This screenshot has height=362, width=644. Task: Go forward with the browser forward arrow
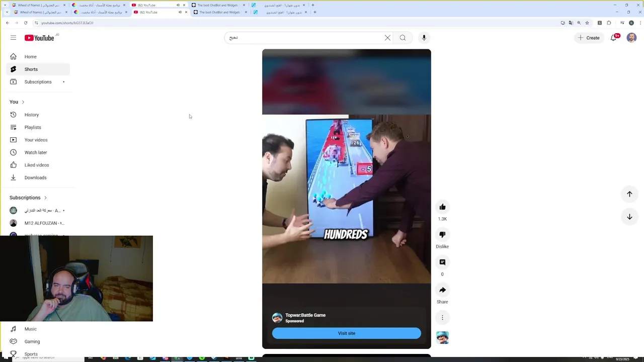point(16,23)
